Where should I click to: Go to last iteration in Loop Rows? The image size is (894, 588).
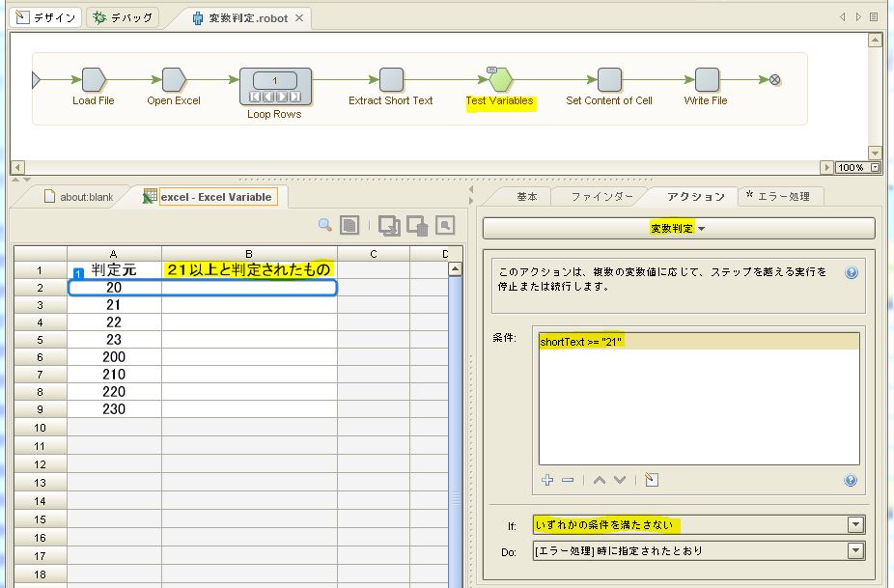[294, 97]
